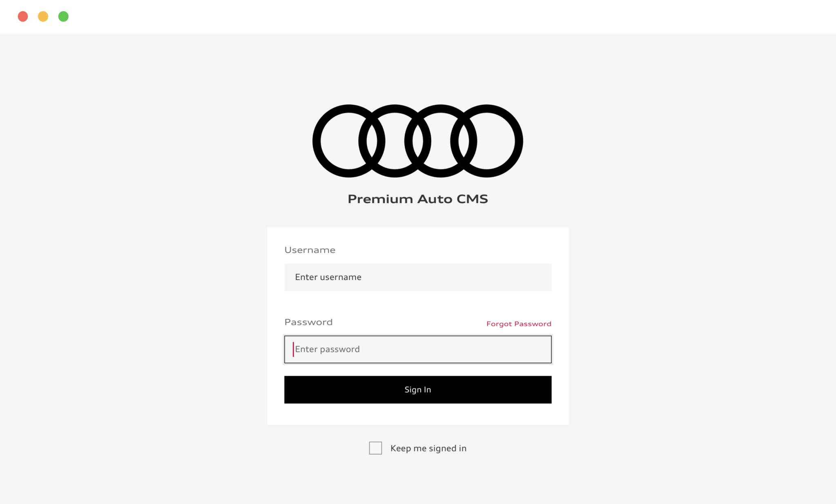Click the red text cursor in password box
This screenshot has height=504, width=836.
coord(293,349)
